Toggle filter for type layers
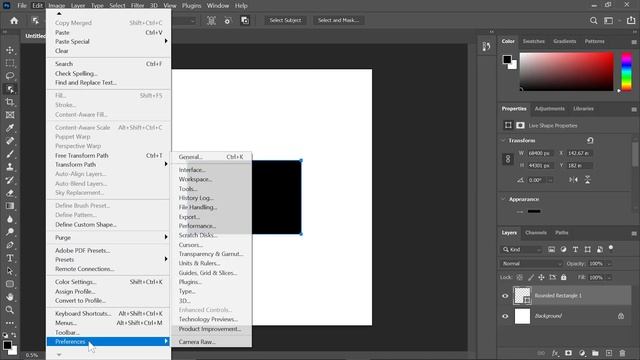The height and width of the screenshot is (360, 640). tap(576, 249)
